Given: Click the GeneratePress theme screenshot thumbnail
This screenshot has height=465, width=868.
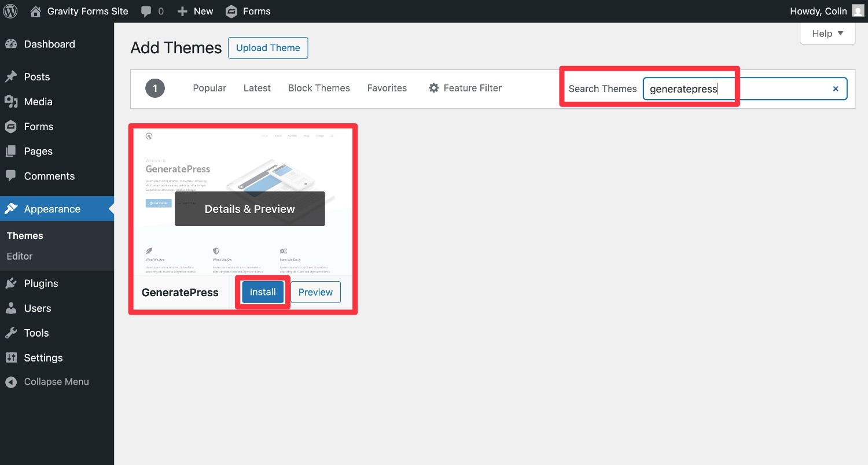Looking at the screenshot, I should click(243, 202).
